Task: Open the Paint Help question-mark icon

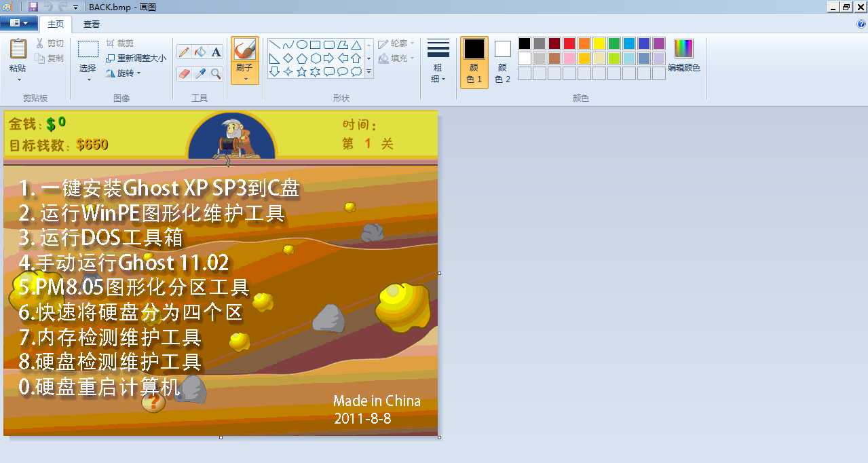Action: point(861,24)
